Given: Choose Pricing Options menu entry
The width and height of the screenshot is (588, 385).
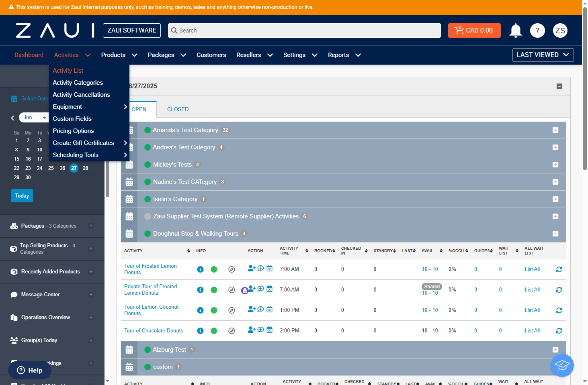Looking at the screenshot, I should pyautogui.click(x=73, y=131).
